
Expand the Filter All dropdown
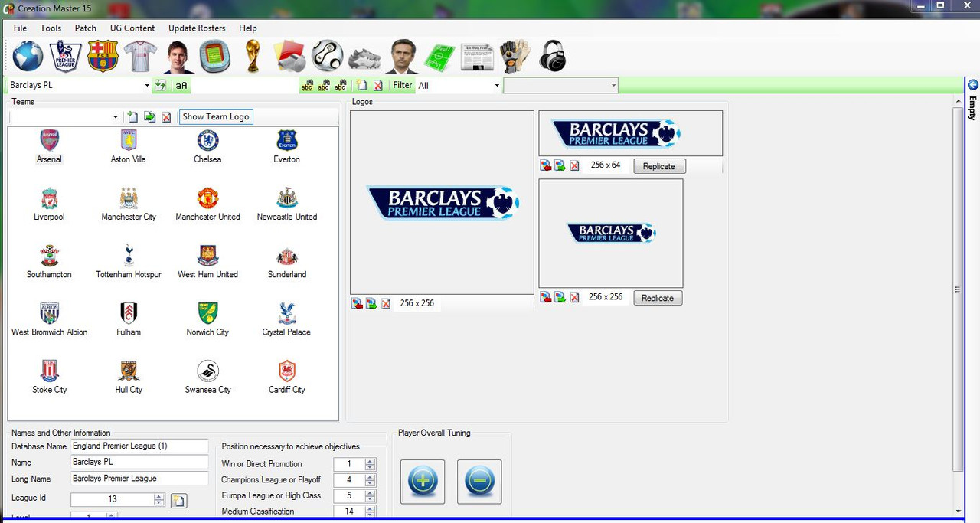click(497, 86)
